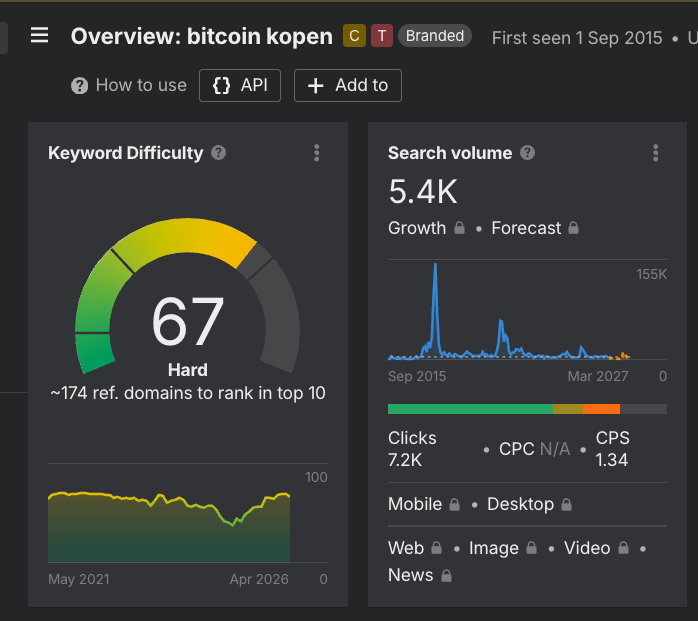Click the May 2021 axis label
Image resolution: width=698 pixels, height=621 pixels.
[79, 579]
